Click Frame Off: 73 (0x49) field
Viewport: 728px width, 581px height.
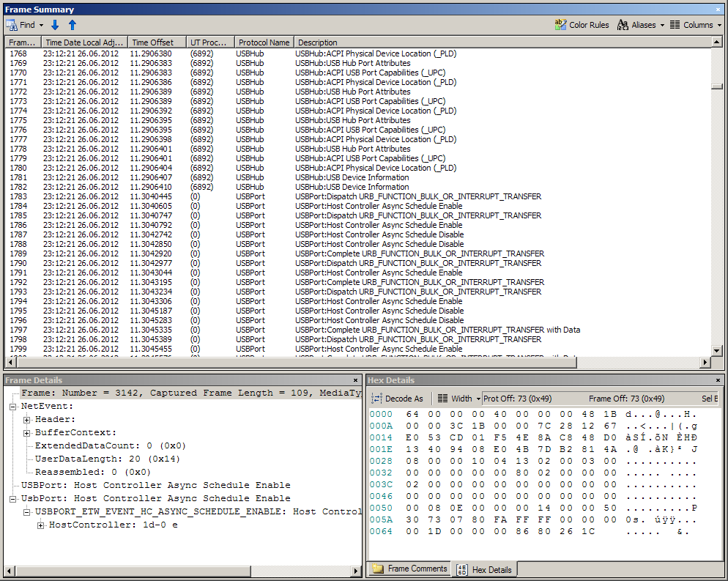point(626,399)
